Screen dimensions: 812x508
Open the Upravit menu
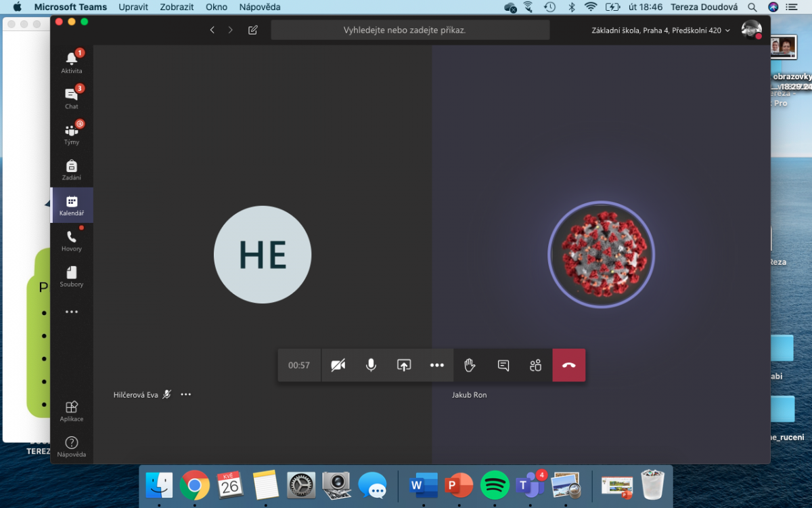pyautogui.click(x=133, y=7)
